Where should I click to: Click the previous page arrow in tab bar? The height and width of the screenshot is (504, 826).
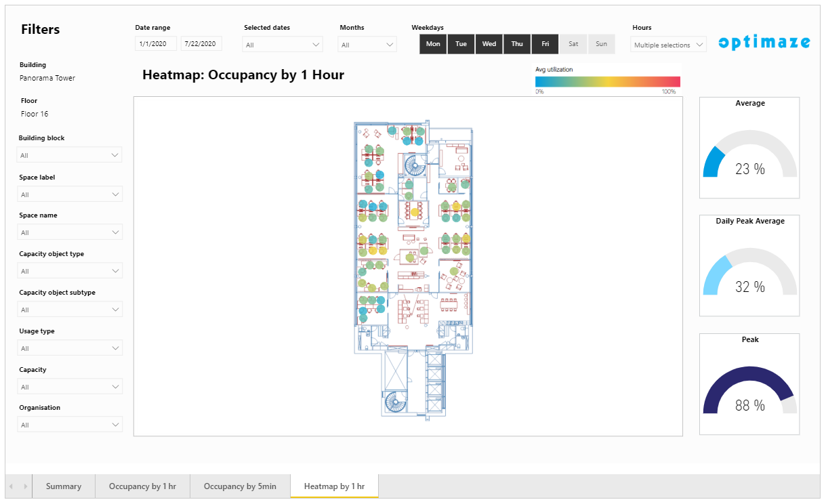[x=11, y=486]
